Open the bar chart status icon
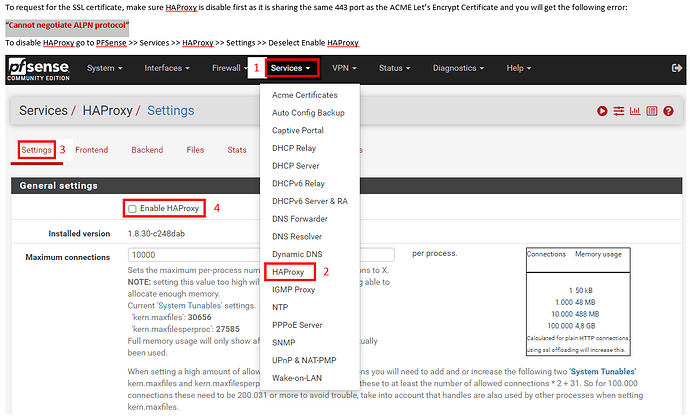 point(635,111)
